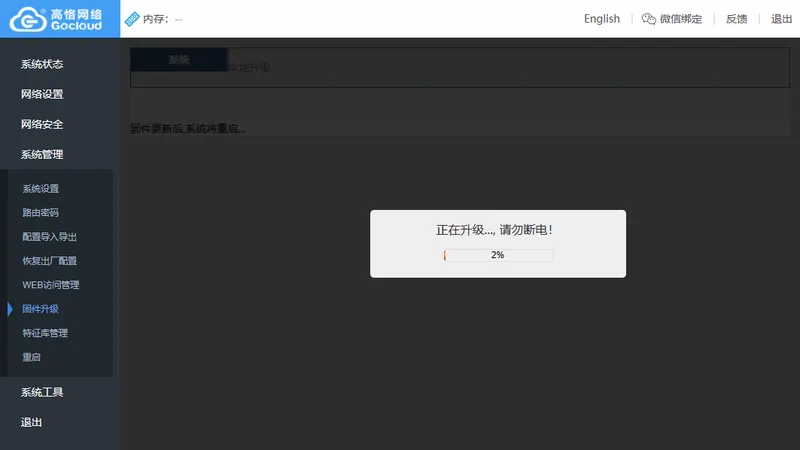Open the 反馈 feedback link
This screenshot has width=800, height=450.
click(736, 19)
